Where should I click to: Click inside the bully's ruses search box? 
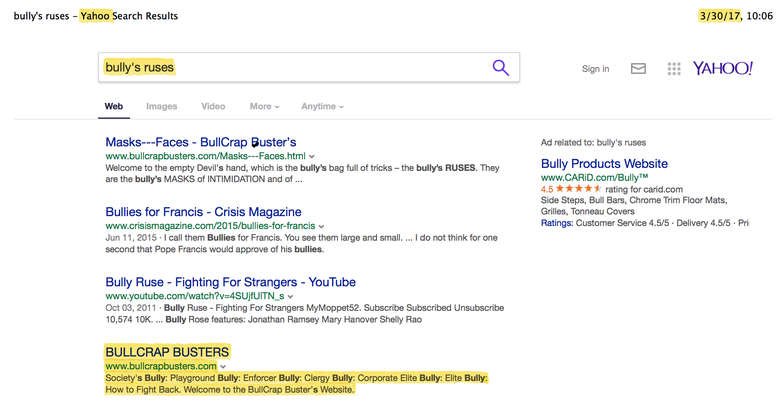[308, 68]
